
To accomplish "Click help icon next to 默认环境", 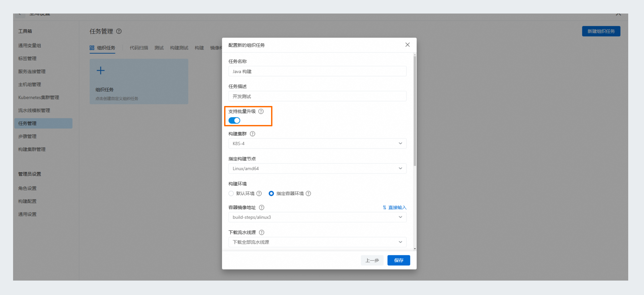I will tap(259, 194).
